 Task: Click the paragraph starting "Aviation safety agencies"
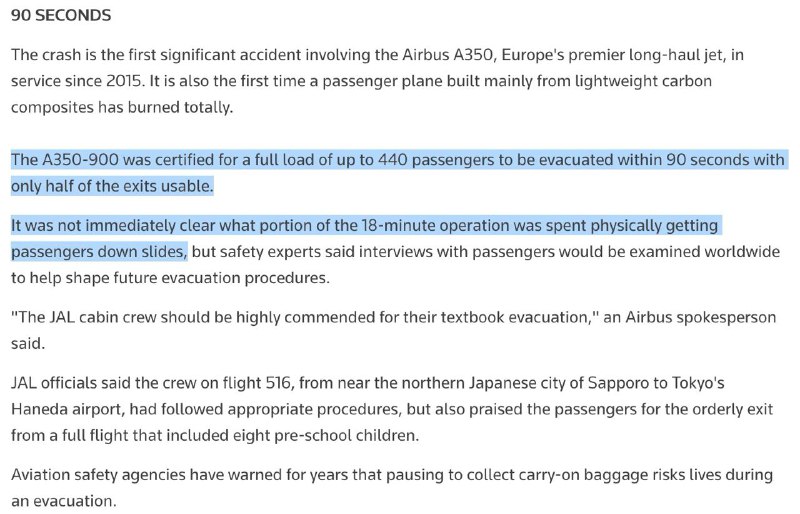(380, 486)
